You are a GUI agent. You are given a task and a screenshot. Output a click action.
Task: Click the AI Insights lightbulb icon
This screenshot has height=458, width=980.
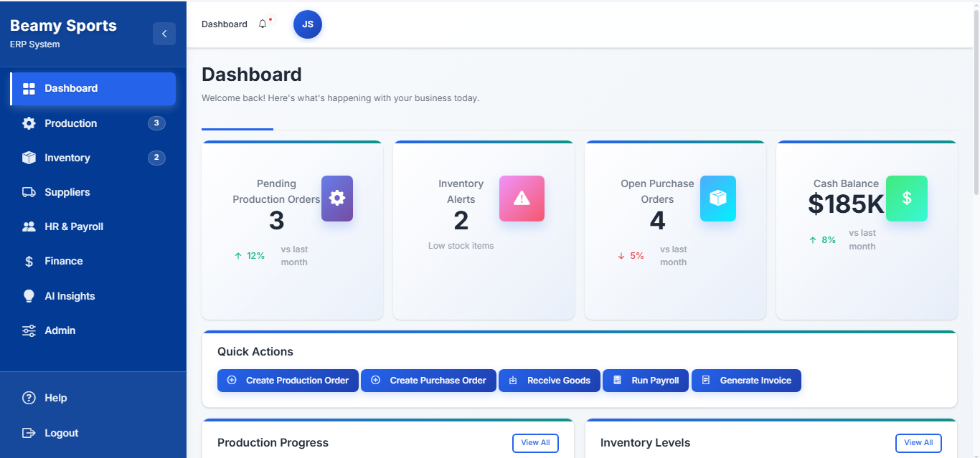click(29, 296)
